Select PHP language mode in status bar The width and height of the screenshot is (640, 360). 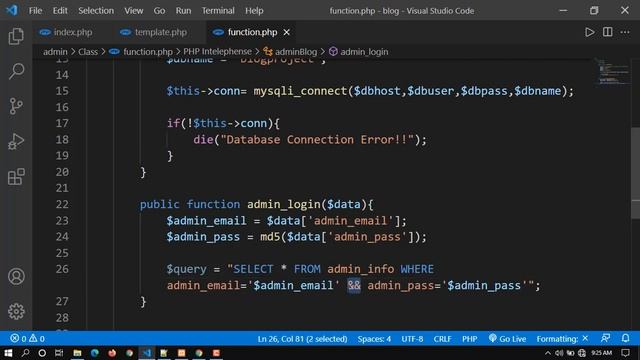(x=469, y=339)
